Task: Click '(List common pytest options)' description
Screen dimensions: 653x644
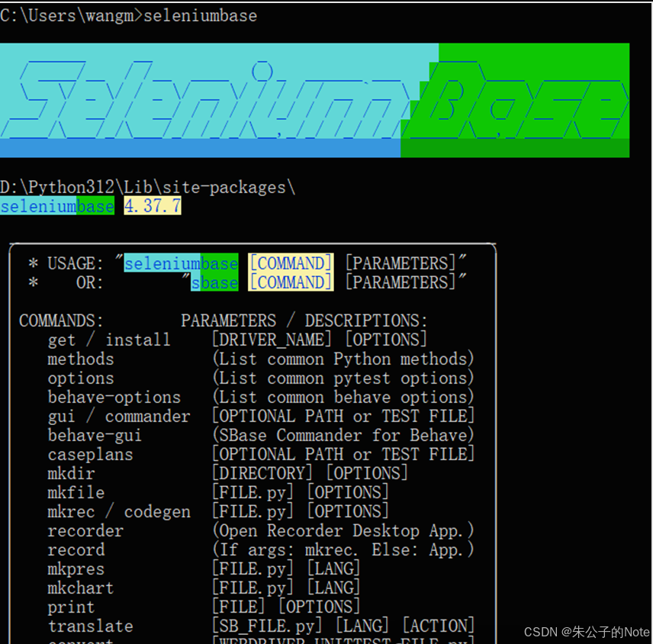Action: coord(343,378)
